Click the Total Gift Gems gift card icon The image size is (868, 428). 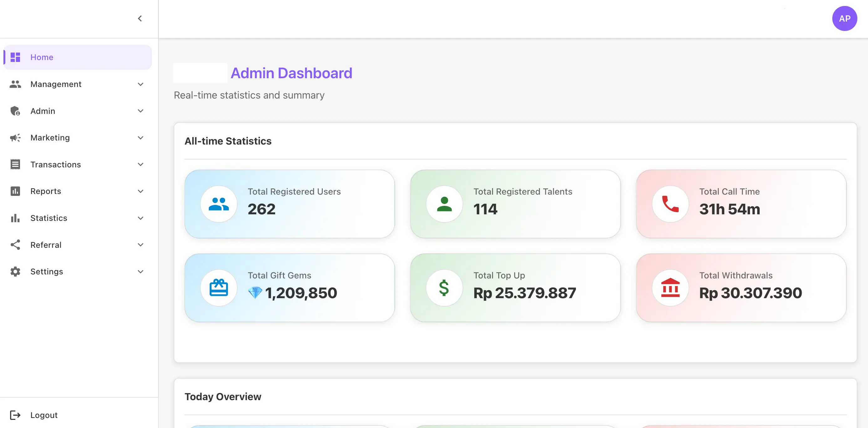tap(219, 288)
